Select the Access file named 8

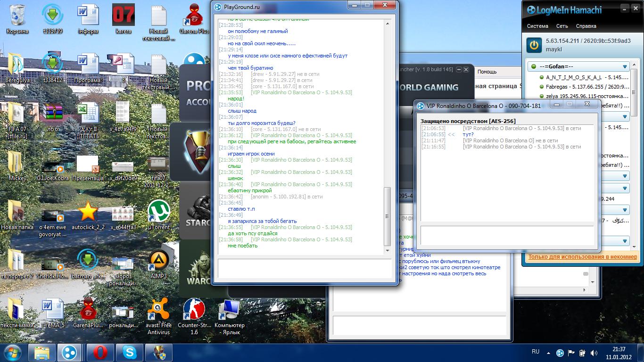[x=123, y=68]
